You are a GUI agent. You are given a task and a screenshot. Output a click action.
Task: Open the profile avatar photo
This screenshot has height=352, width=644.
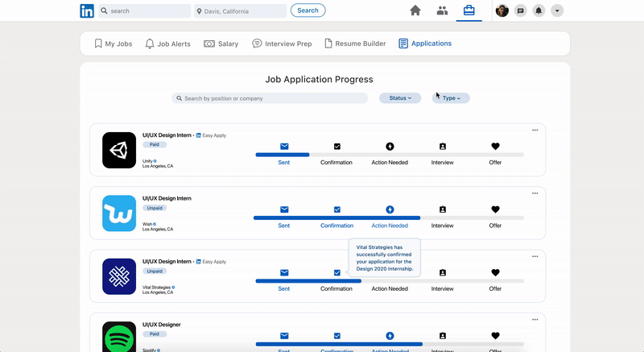(502, 10)
